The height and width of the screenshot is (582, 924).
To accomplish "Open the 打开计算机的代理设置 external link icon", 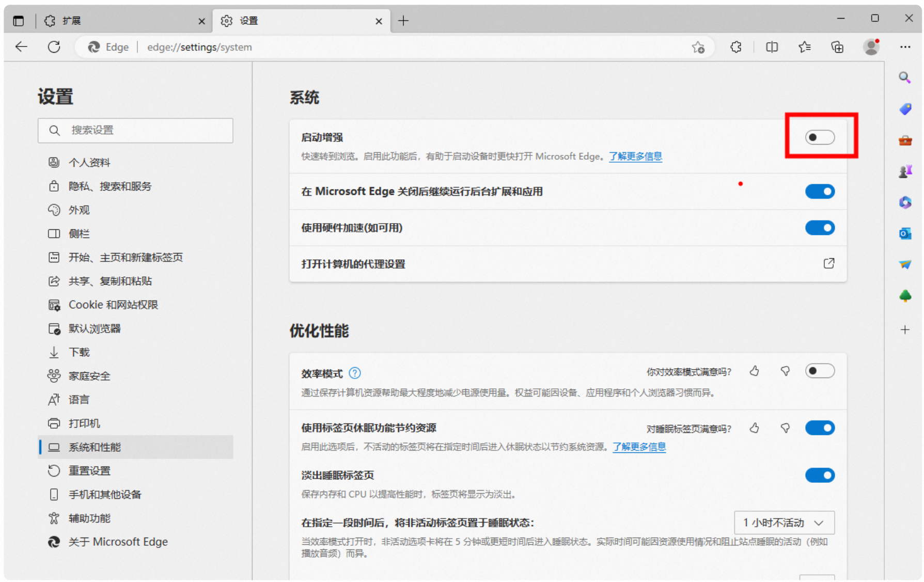I will point(828,263).
